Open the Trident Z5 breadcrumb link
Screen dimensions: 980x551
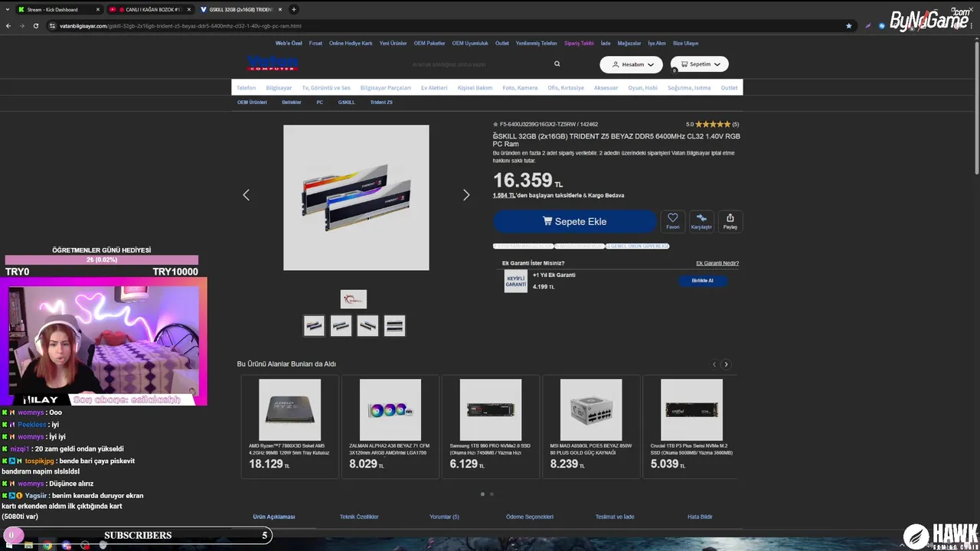pyautogui.click(x=381, y=103)
